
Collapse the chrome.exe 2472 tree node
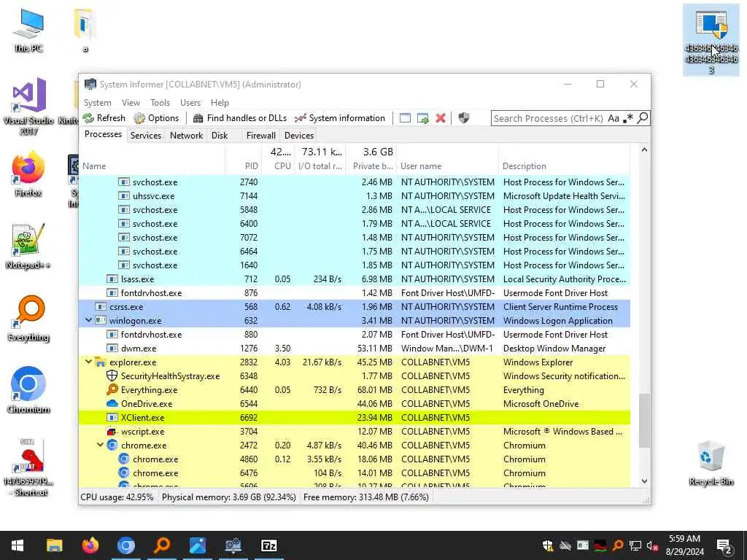coord(100,446)
